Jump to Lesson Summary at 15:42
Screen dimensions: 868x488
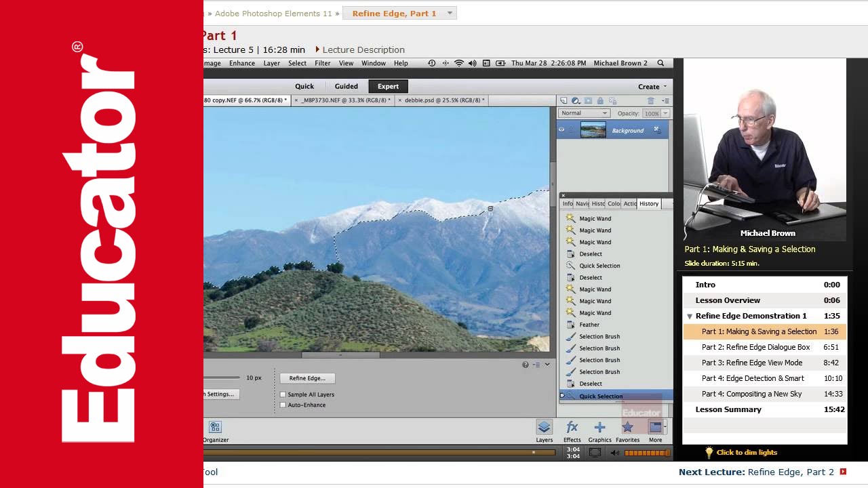765,409
